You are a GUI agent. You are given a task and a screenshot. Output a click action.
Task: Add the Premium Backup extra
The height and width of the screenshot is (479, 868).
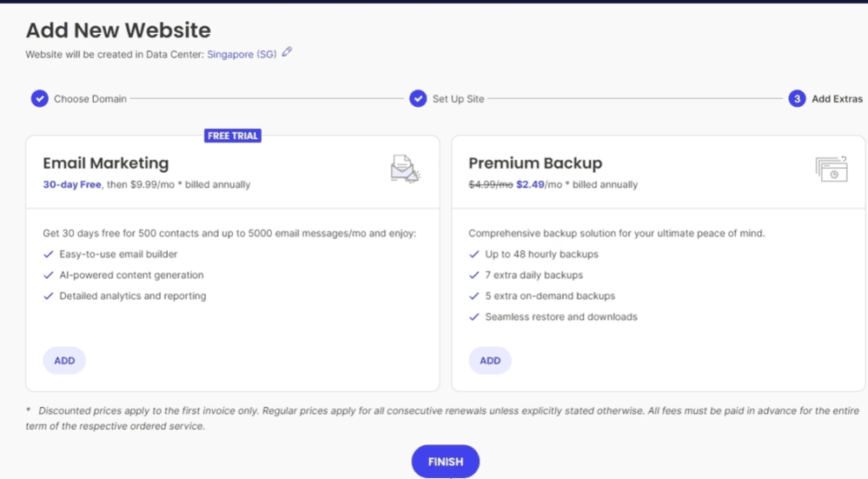[x=490, y=360]
